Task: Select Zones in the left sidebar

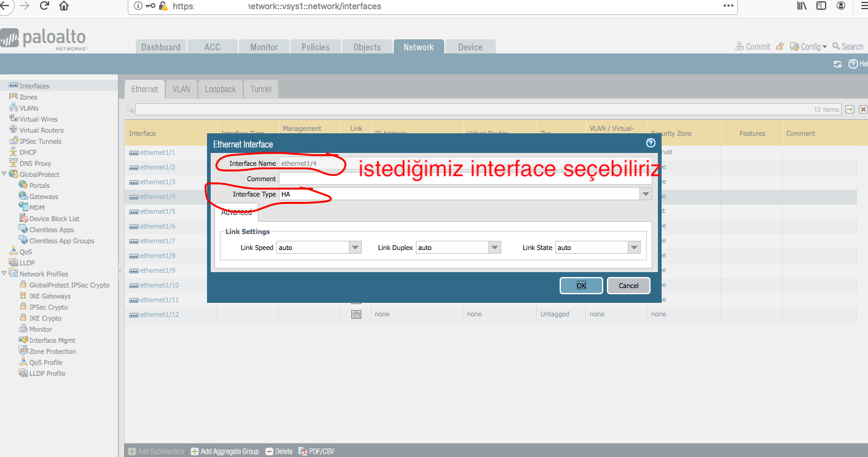Action: (28, 97)
